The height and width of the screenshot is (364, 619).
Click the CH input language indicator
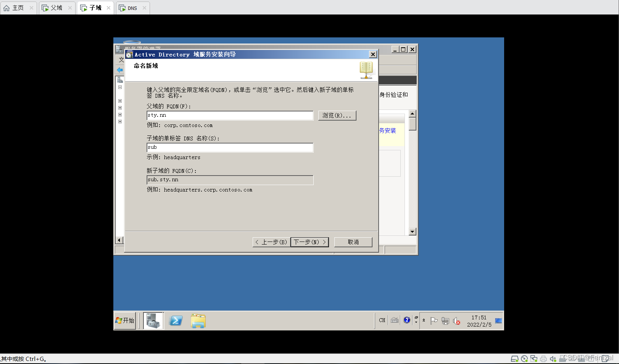tap(382, 321)
